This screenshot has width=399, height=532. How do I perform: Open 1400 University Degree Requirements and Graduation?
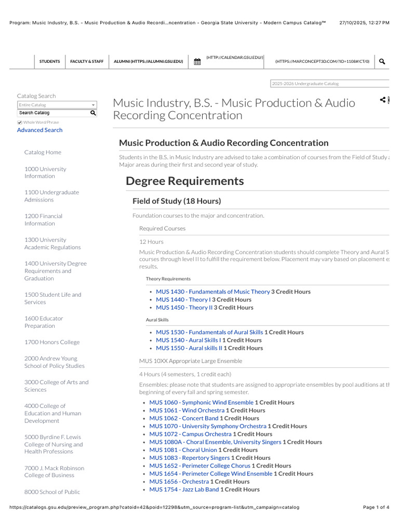tap(55, 271)
